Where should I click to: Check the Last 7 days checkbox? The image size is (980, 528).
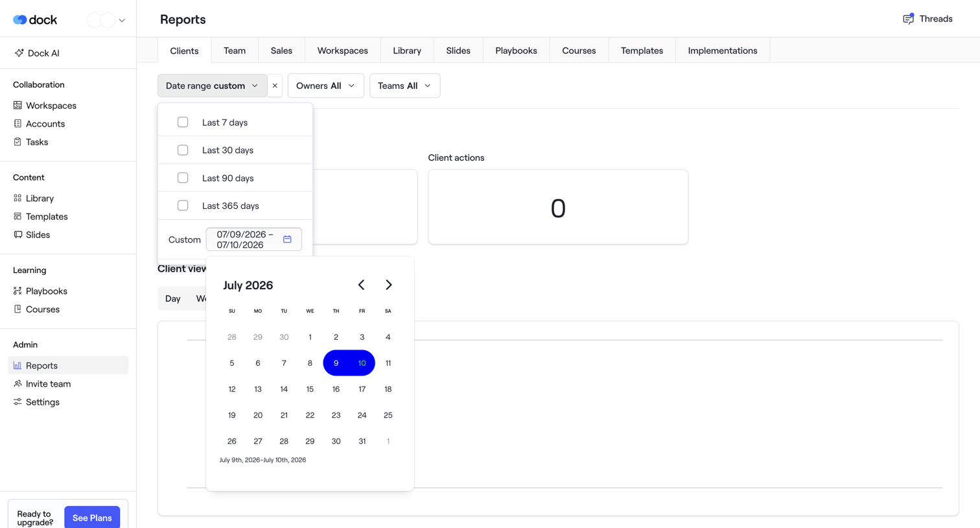(183, 122)
